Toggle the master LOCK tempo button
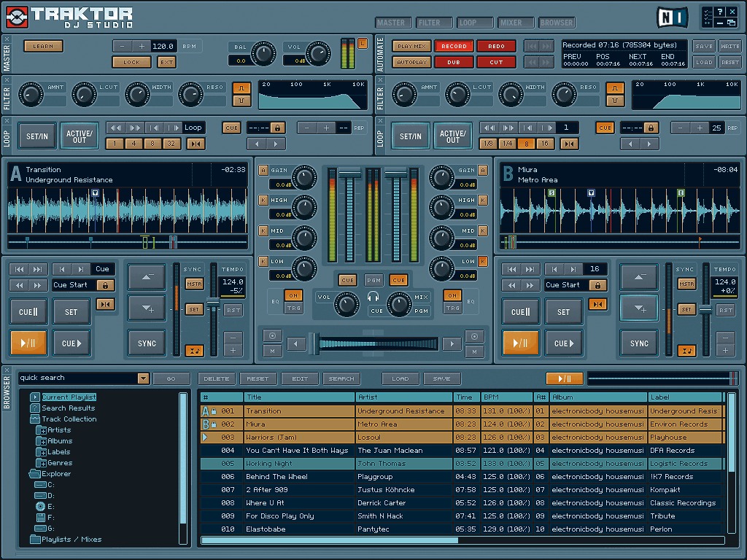Image resolution: width=747 pixels, height=560 pixels. [131, 62]
